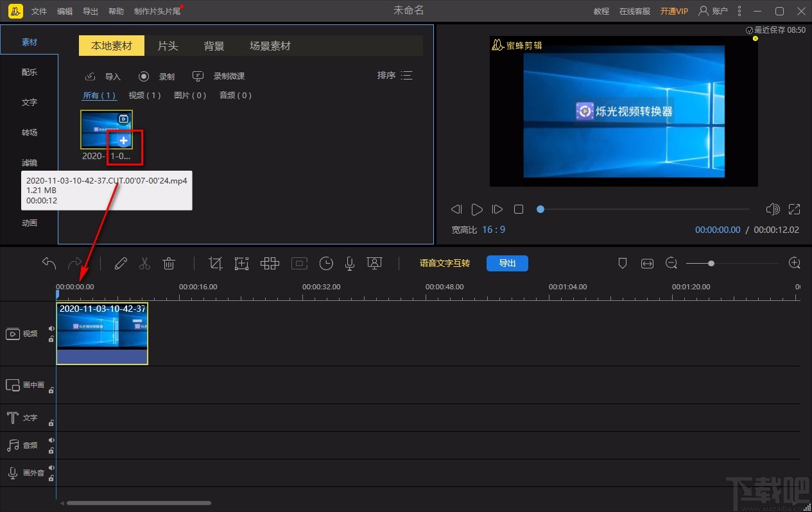Click the mosaic icon in timeline toolbar
The image size is (812, 512).
[x=270, y=263]
